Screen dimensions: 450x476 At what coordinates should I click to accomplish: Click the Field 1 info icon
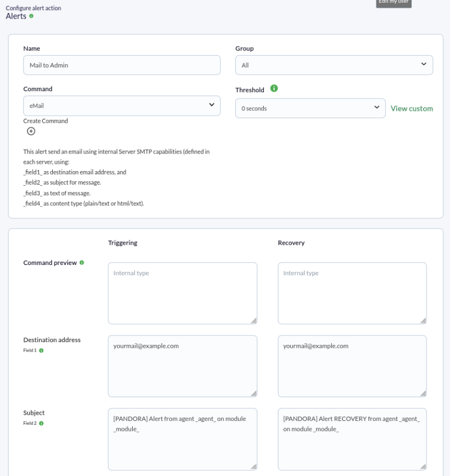41,351
